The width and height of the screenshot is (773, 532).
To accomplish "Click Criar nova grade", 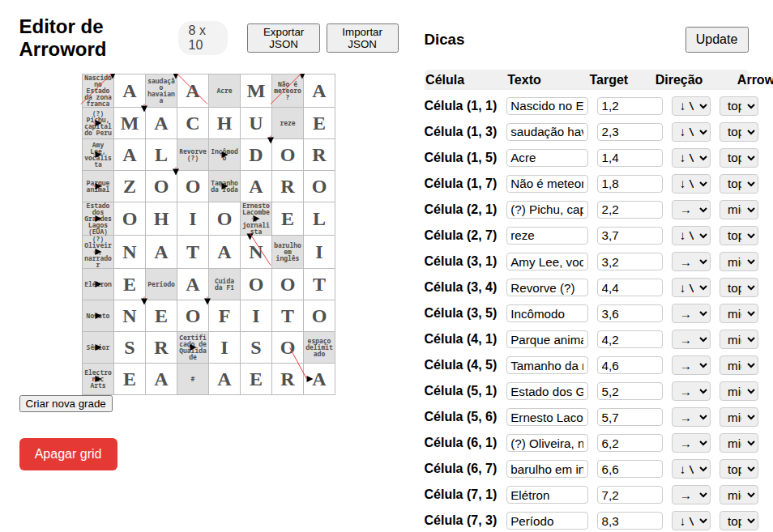I will click(66, 403).
